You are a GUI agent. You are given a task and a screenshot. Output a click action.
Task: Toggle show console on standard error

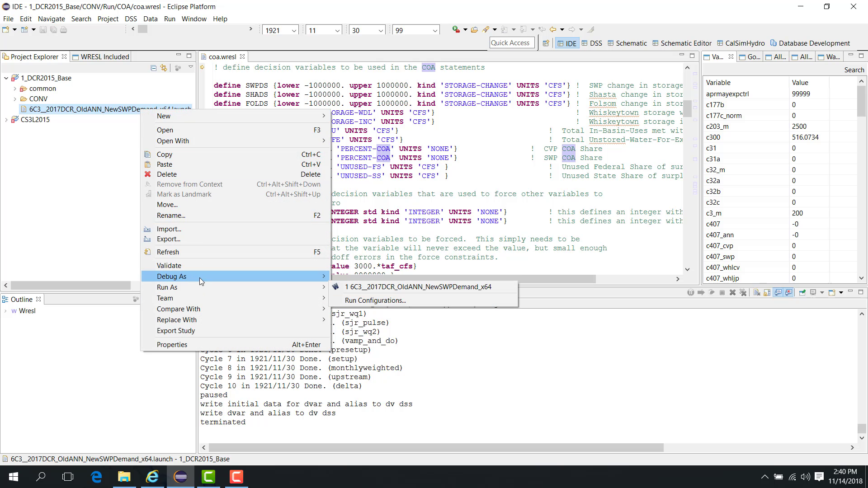point(789,293)
